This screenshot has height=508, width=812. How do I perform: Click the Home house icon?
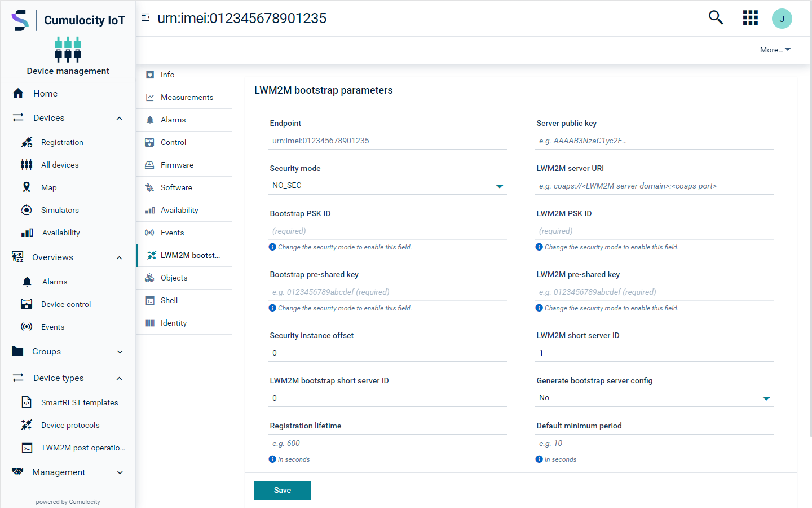pos(18,94)
